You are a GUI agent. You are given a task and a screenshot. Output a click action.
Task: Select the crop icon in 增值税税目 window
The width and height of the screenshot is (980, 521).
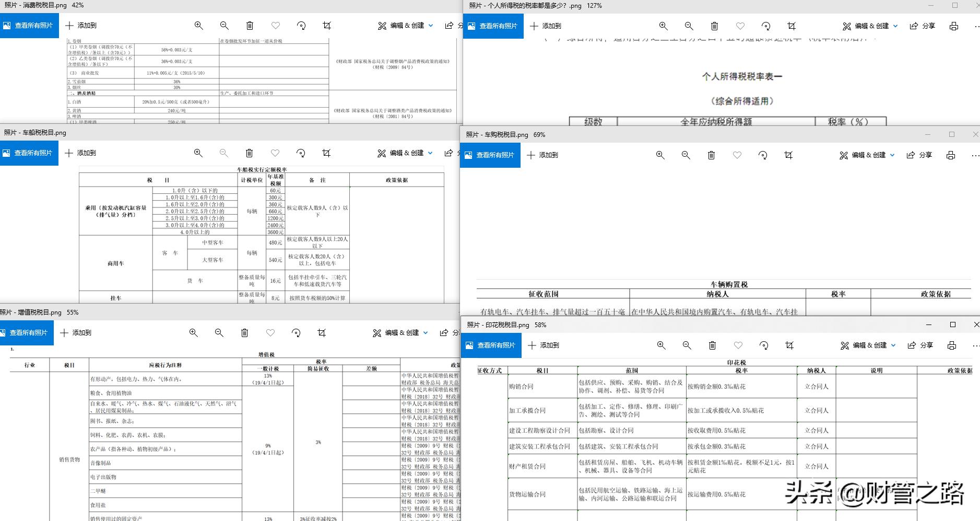[323, 332]
